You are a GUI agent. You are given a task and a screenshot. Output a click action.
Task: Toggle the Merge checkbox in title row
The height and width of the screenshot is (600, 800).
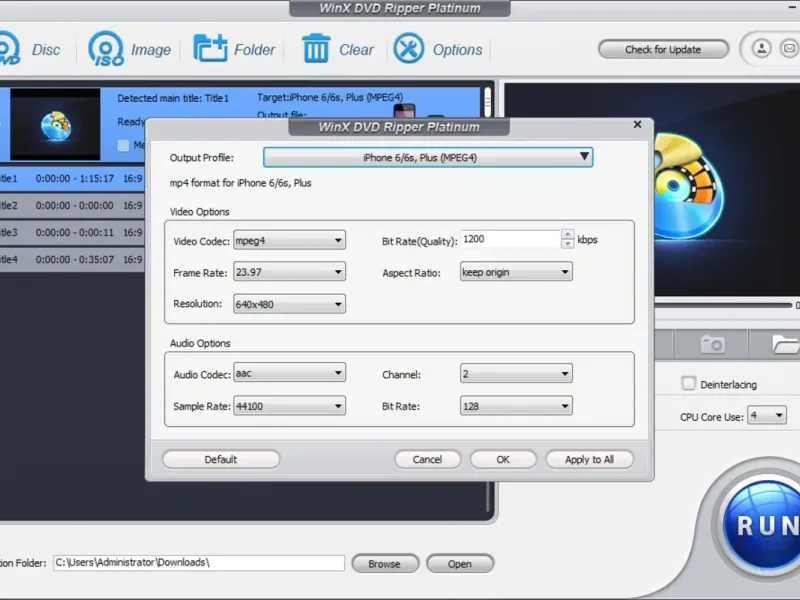[124, 146]
